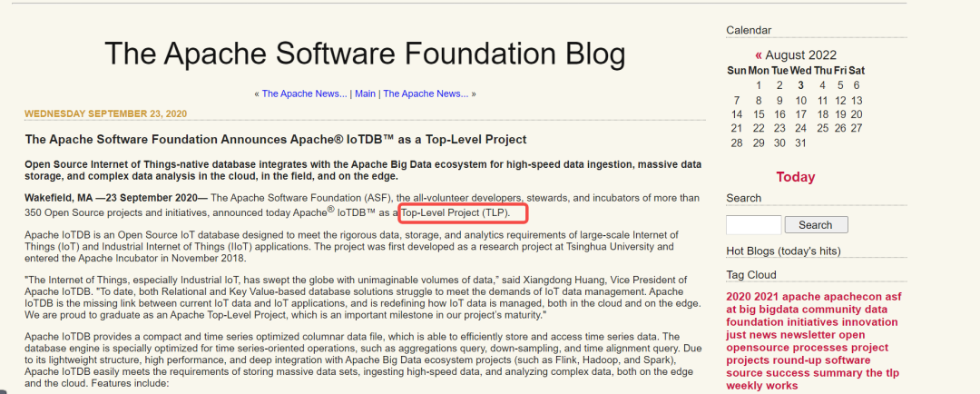The height and width of the screenshot is (394, 980).
Task: Open the previous-entry link next to the « mark
Action: (x=304, y=94)
